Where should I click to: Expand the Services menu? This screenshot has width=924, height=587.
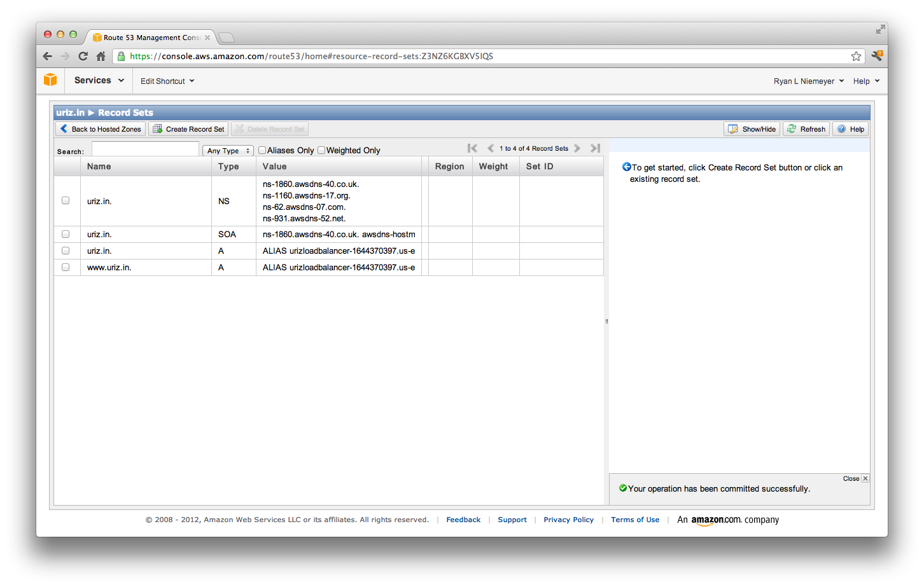pyautogui.click(x=99, y=80)
